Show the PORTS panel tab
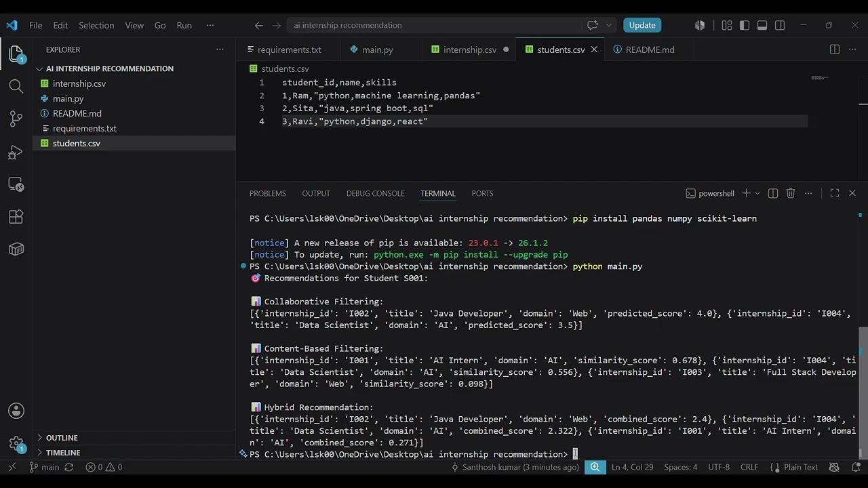The width and height of the screenshot is (868, 488). 482,193
